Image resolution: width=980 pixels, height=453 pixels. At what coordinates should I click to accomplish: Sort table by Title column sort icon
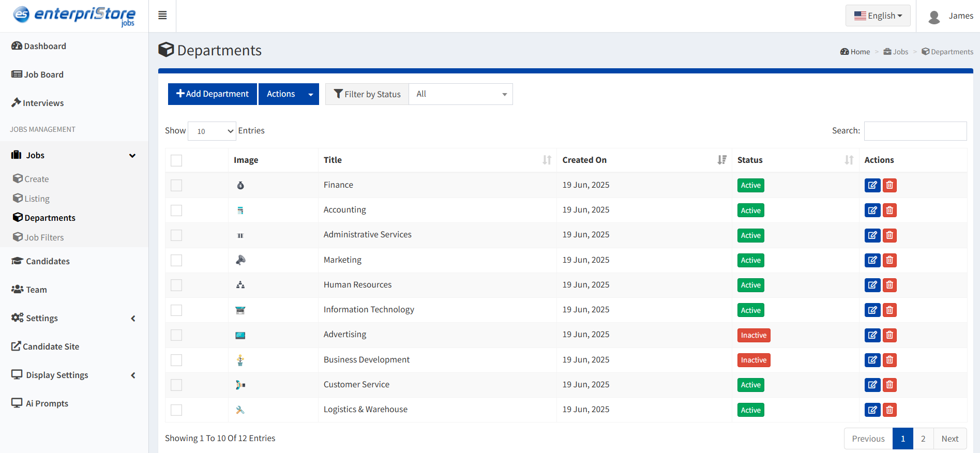click(x=547, y=160)
